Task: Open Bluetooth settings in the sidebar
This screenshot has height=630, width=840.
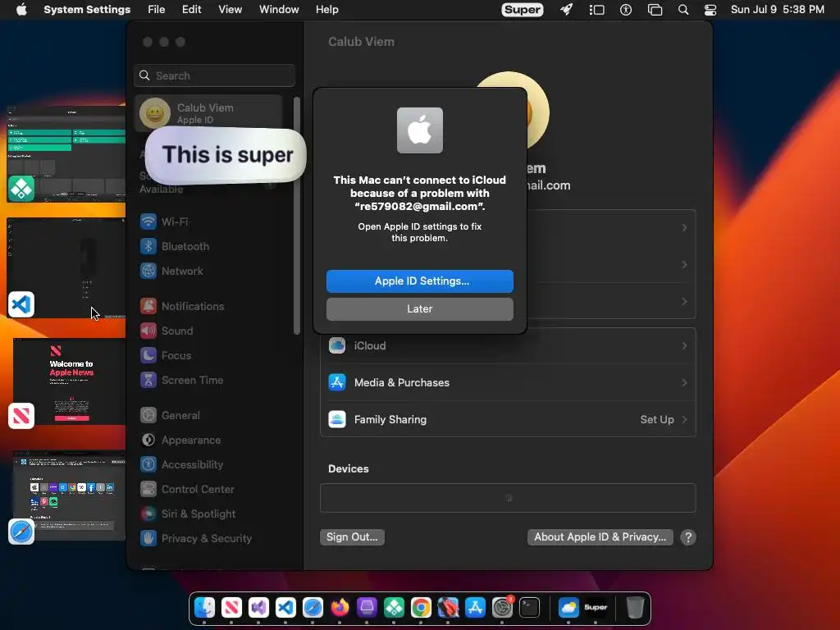Action: pos(175,246)
